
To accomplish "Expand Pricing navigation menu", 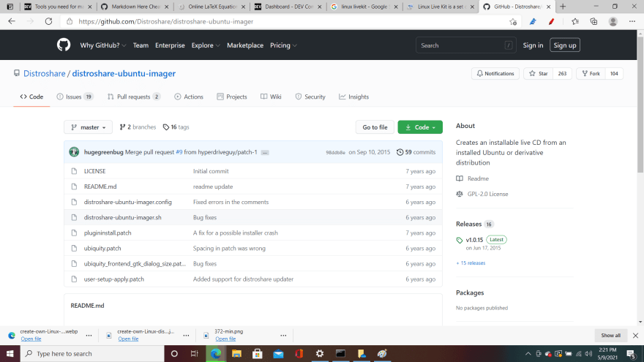I will [x=283, y=45].
